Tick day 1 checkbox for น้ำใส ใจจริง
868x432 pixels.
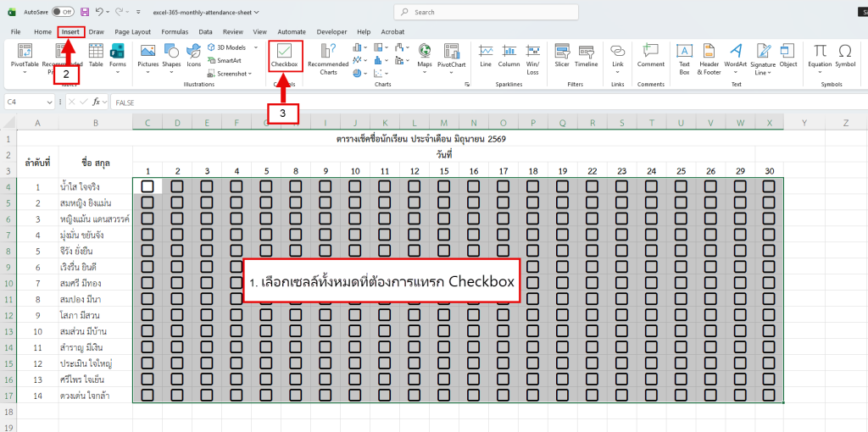(x=147, y=186)
